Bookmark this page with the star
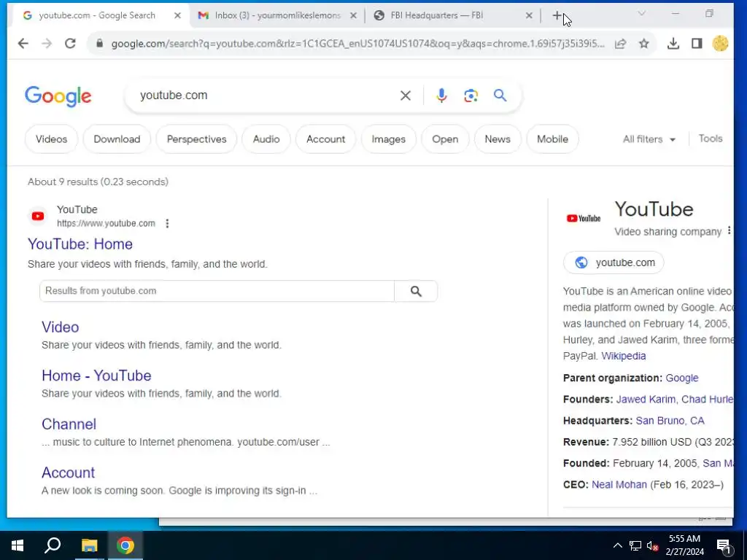The width and height of the screenshot is (747, 560). [643, 44]
